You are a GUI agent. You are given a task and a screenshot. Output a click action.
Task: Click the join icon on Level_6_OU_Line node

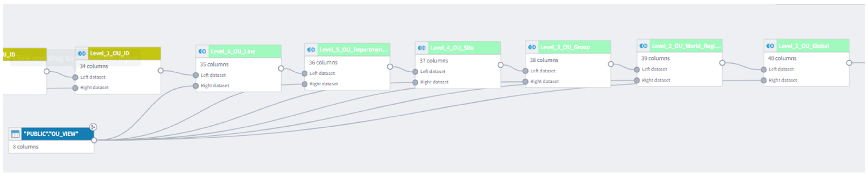pyautogui.click(x=202, y=51)
